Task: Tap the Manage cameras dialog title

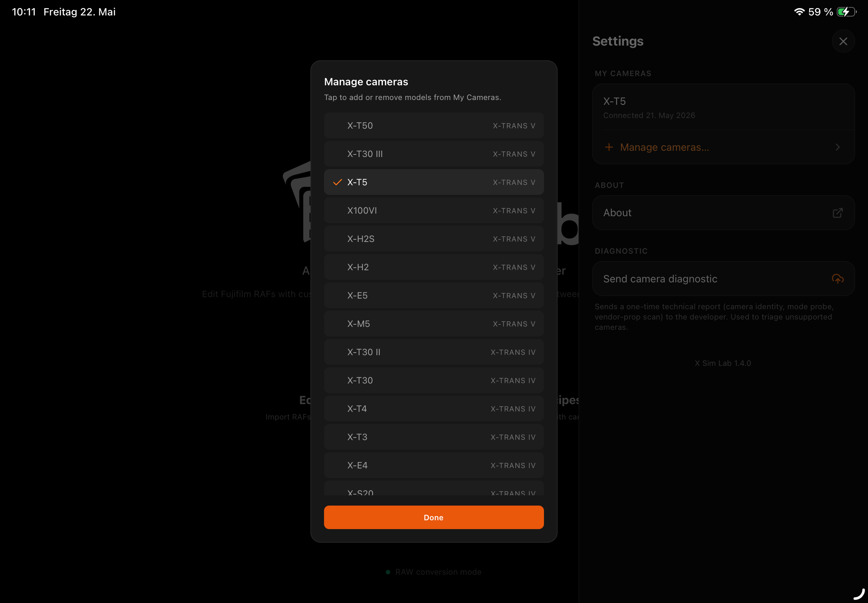Action: coord(366,82)
